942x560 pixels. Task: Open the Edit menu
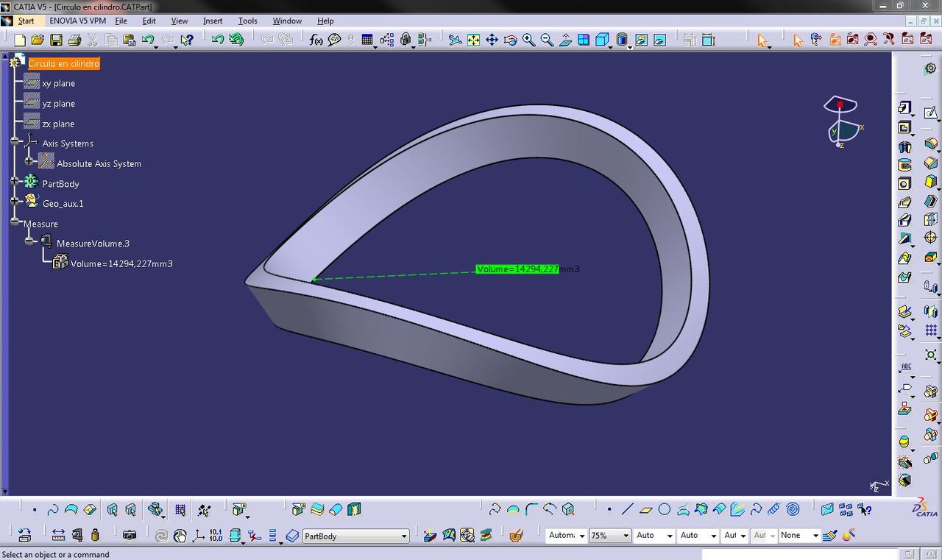point(149,21)
